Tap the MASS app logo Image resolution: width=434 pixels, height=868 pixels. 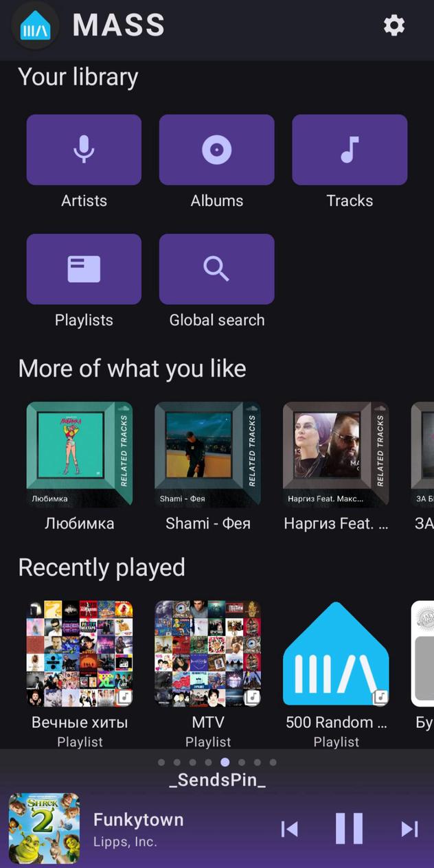coord(35,25)
